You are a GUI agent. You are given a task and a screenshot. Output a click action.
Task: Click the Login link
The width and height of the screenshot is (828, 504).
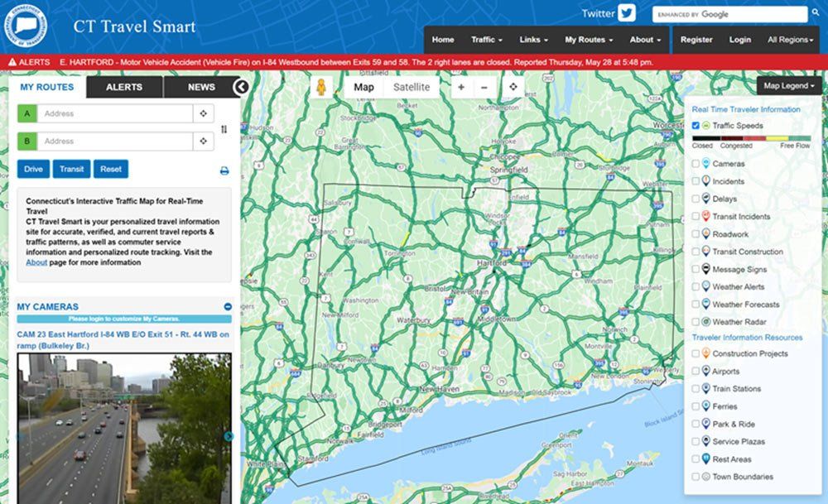(739, 40)
